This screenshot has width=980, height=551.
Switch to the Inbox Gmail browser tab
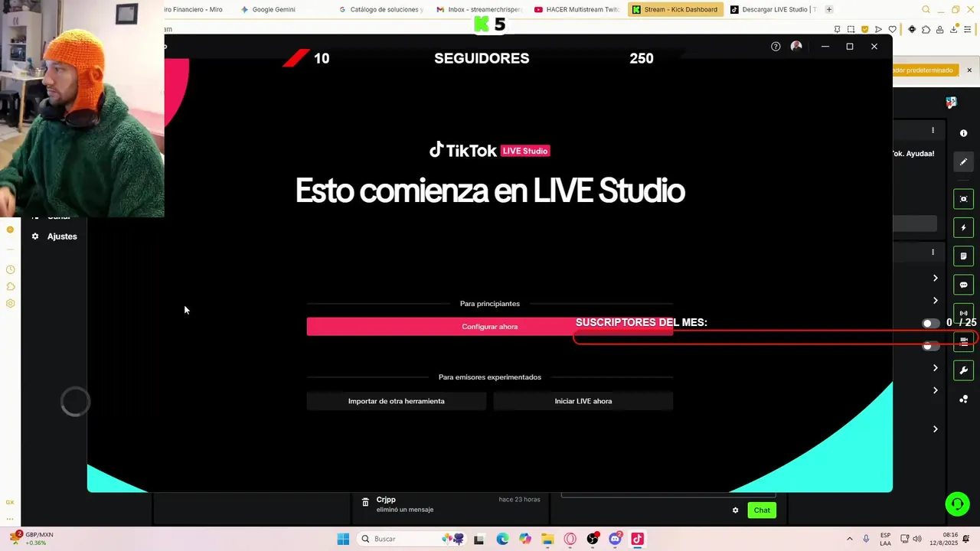click(479, 9)
